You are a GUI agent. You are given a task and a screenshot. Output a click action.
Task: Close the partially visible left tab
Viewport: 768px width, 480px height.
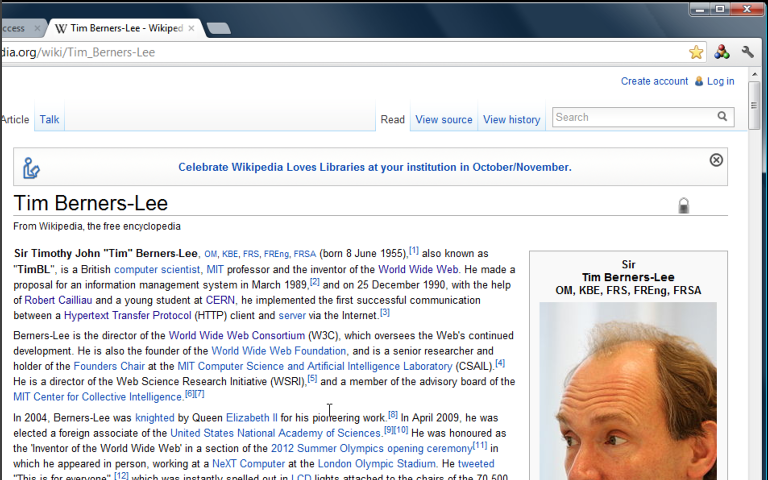point(37,28)
